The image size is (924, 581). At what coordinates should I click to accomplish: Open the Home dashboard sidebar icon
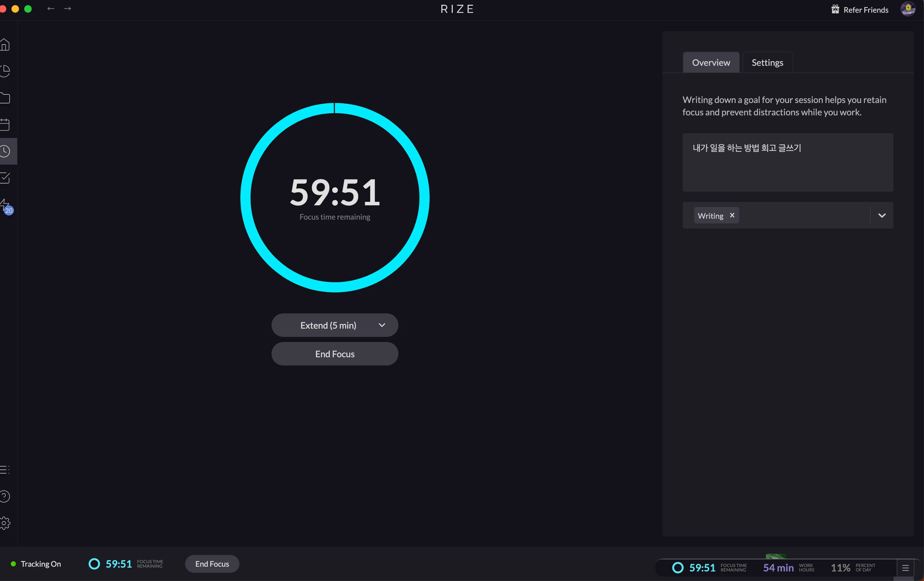click(x=5, y=45)
